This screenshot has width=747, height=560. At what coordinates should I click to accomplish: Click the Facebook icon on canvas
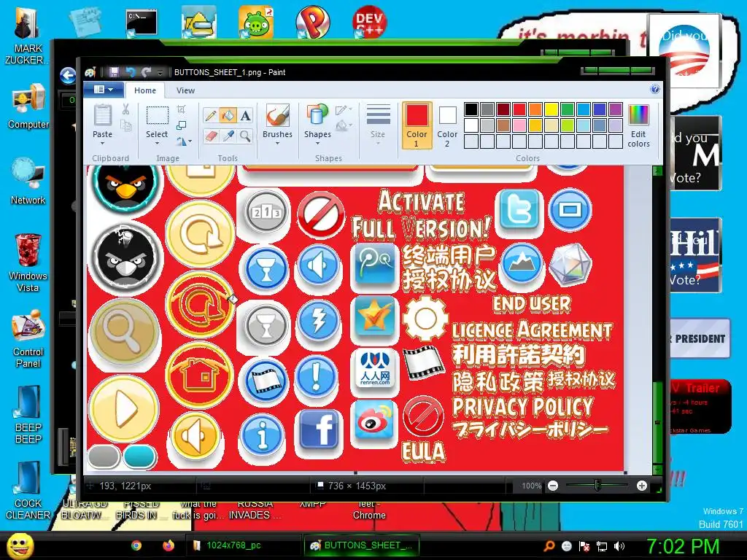pyautogui.click(x=319, y=430)
